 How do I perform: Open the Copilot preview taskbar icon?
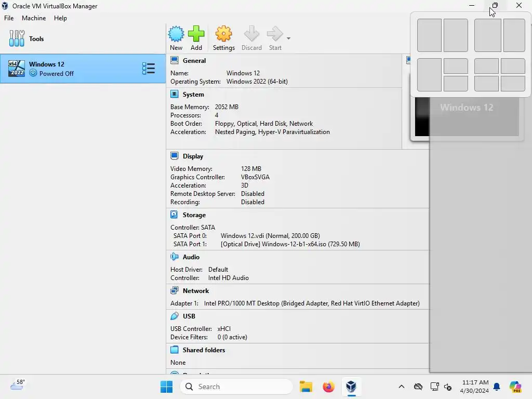[x=515, y=387]
